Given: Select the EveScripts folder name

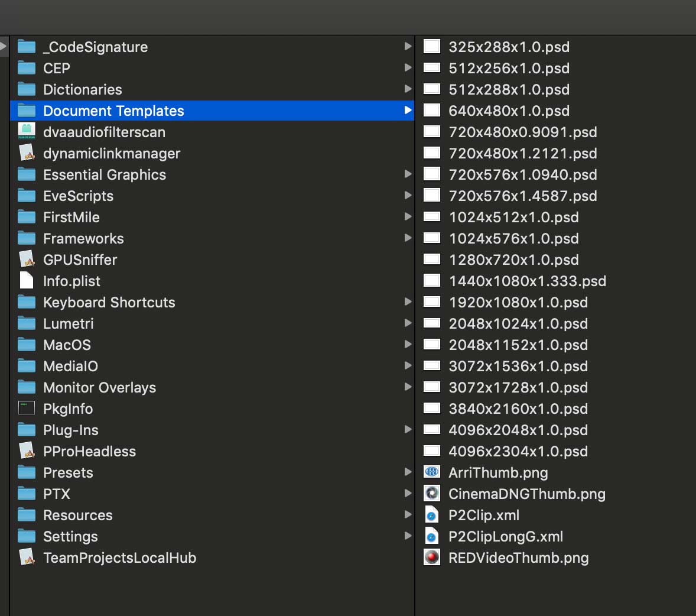Looking at the screenshot, I should pyautogui.click(x=78, y=196).
